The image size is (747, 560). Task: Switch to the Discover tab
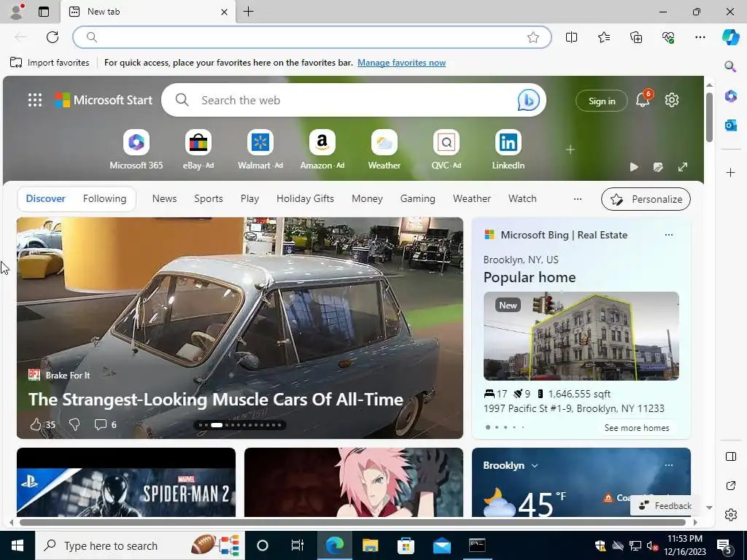click(46, 198)
